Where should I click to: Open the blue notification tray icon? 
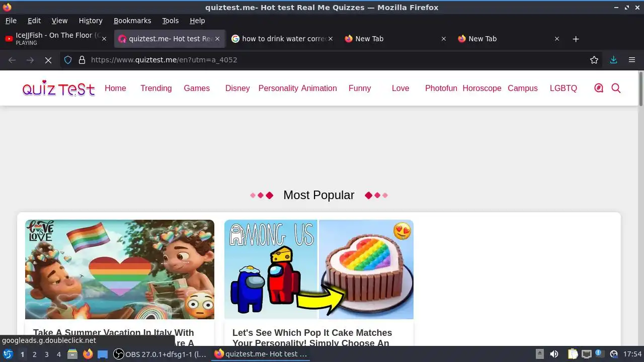tap(599, 353)
